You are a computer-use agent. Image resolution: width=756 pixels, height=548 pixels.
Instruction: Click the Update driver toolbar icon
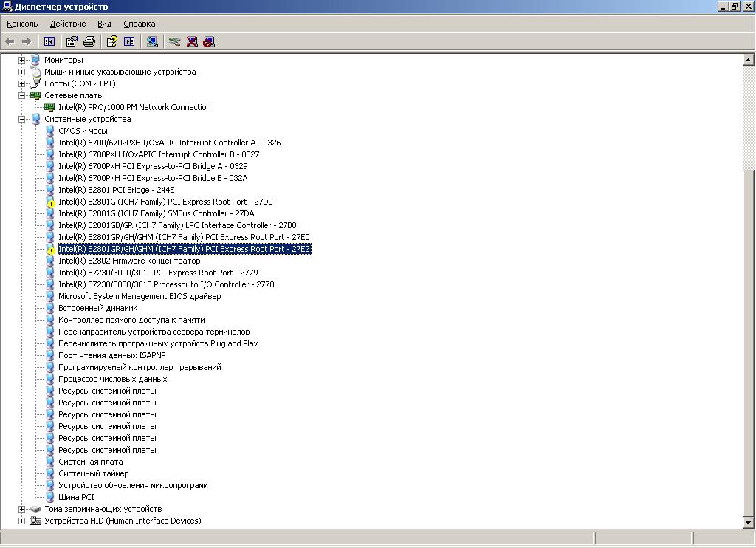[175, 41]
